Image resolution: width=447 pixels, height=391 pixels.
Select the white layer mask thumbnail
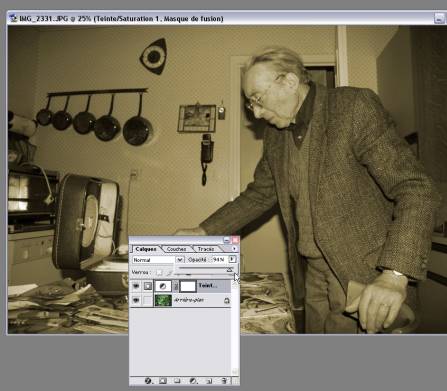click(x=188, y=286)
